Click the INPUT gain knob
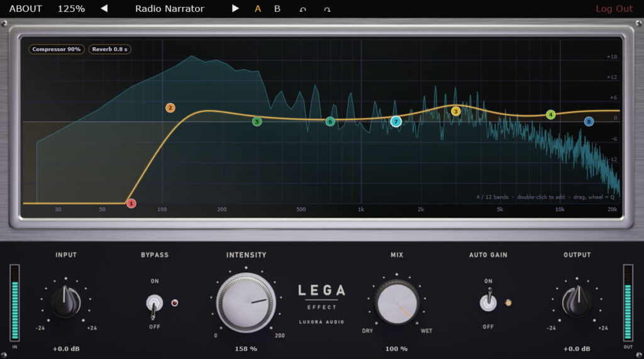Screen dimensions: 644x359 (65, 302)
